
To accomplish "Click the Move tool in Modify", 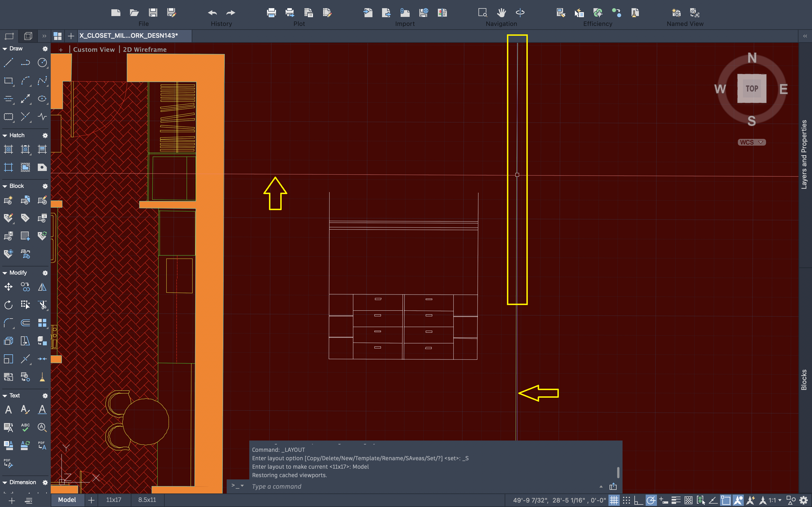I will [x=8, y=287].
